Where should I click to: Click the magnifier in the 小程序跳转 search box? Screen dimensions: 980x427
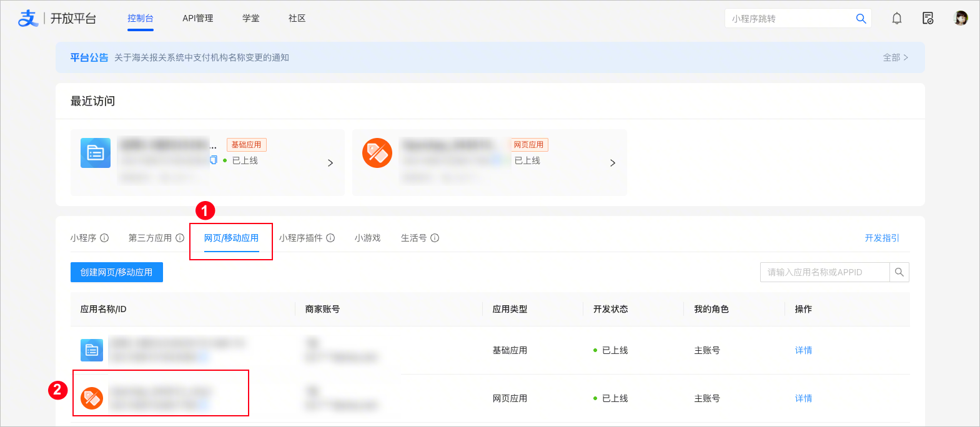pyautogui.click(x=861, y=19)
